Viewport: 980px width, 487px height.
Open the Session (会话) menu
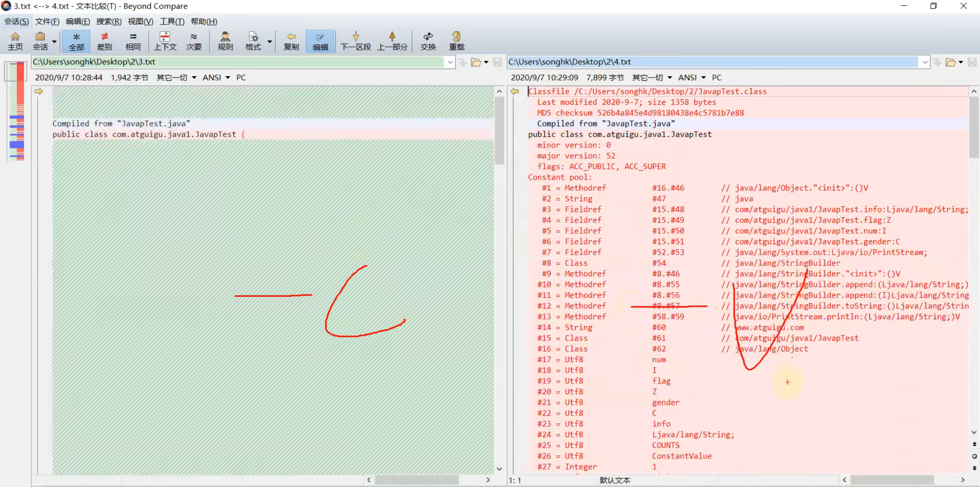pos(16,21)
